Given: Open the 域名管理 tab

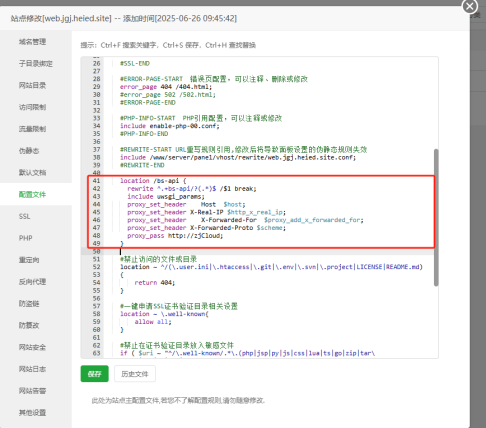Looking at the screenshot, I should [32, 42].
